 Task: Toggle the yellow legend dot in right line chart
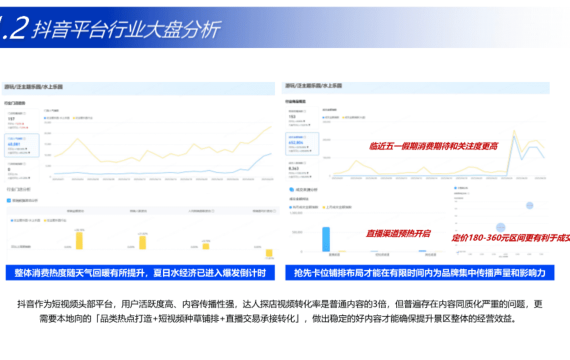pyautogui.click(x=344, y=117)
